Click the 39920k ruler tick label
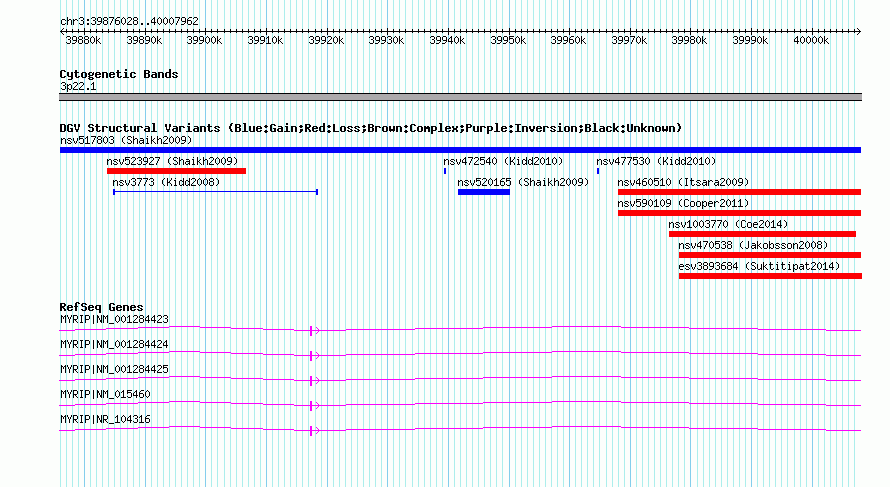890x487 pixels. [x=326, y=40]
